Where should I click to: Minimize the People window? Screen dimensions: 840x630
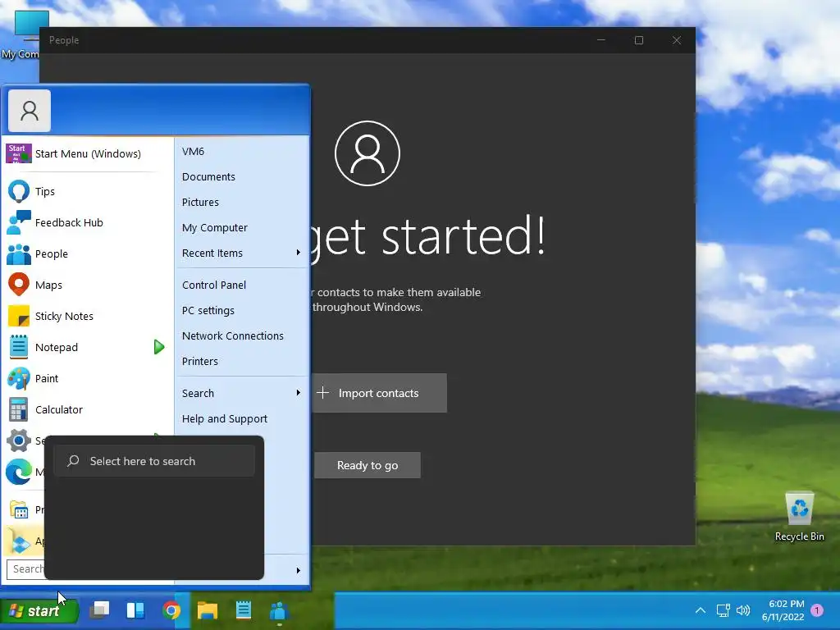pos(601,40)
